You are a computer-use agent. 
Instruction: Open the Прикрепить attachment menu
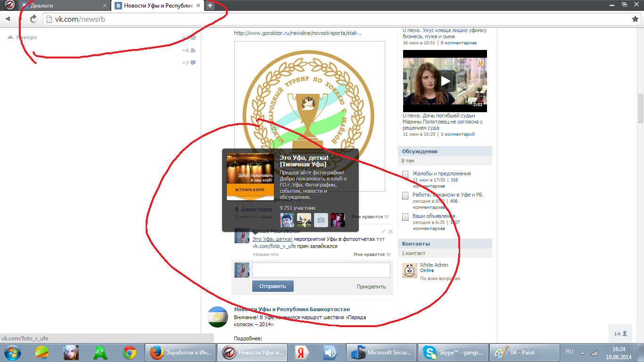(x=371, y=287)
